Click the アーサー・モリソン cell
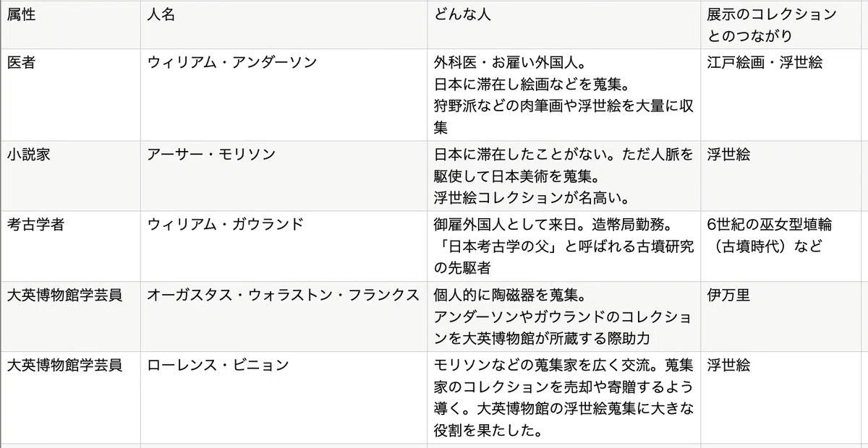The height and width of the screenshot is (448, 868). 284,176
